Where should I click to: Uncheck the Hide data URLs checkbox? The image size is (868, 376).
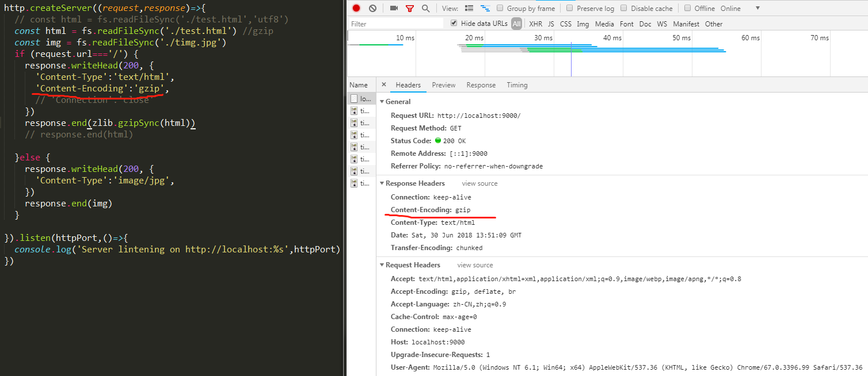454,23
